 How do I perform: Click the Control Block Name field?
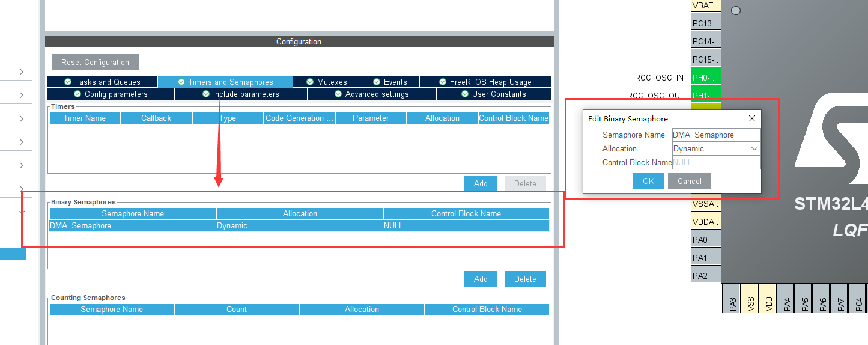click(x=716, y=162)
